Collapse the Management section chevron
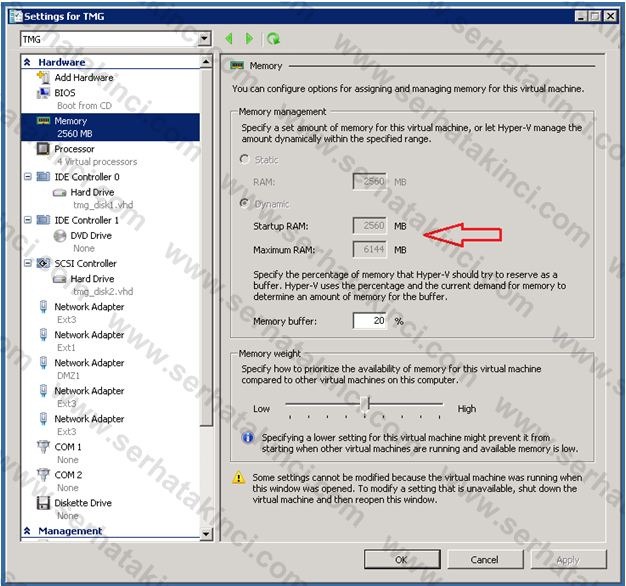 (x=27, y=531)
